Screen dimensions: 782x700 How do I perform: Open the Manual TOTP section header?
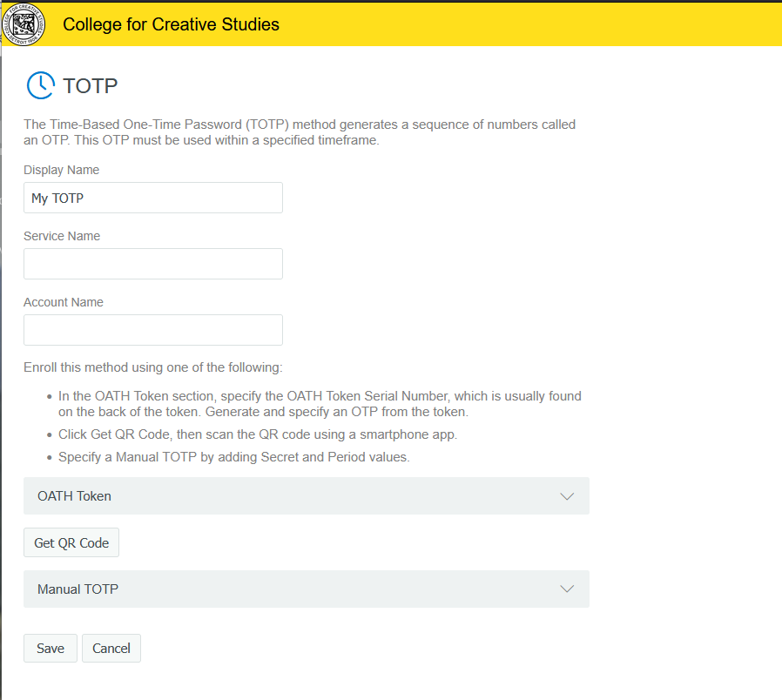pos(78,589)
